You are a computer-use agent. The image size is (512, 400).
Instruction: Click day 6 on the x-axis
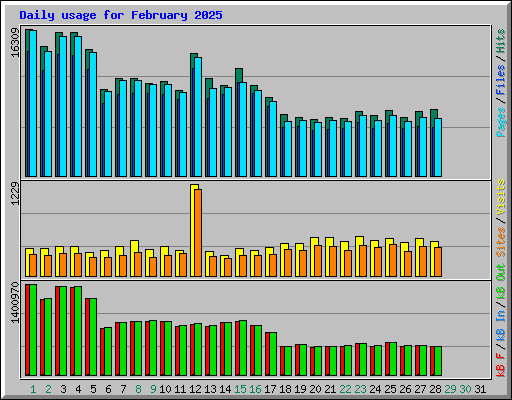pyautogui.click(x=108, y=389)
